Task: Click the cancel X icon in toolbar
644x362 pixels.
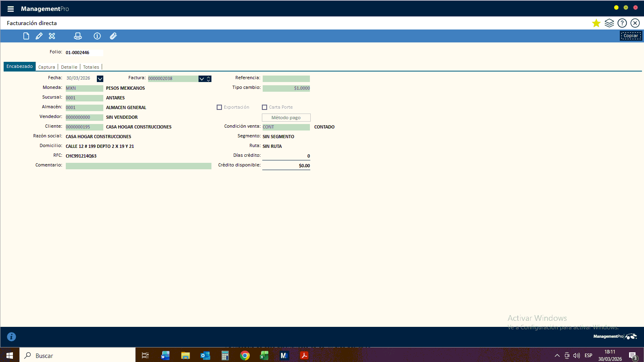Action: tap(52, 36)
